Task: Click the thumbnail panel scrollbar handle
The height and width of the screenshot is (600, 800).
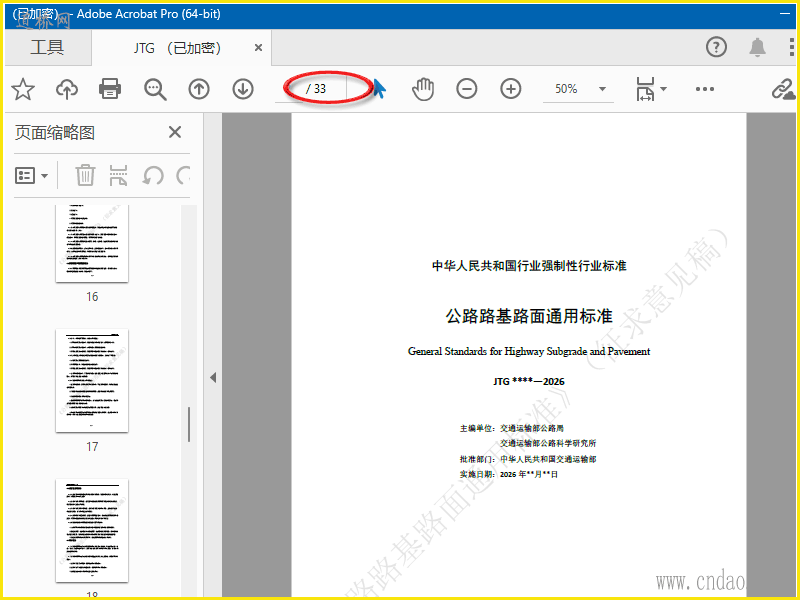Action: [189, 424]
